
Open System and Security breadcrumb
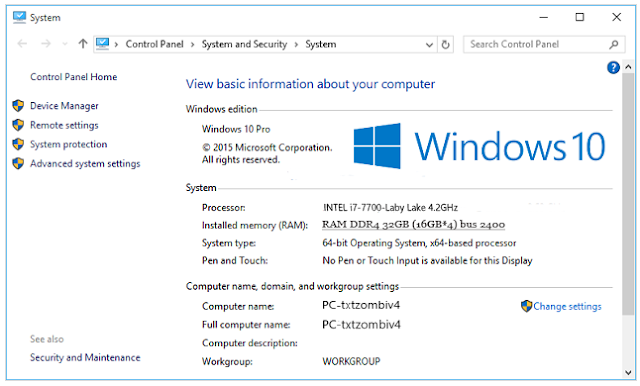pos(244,44)
